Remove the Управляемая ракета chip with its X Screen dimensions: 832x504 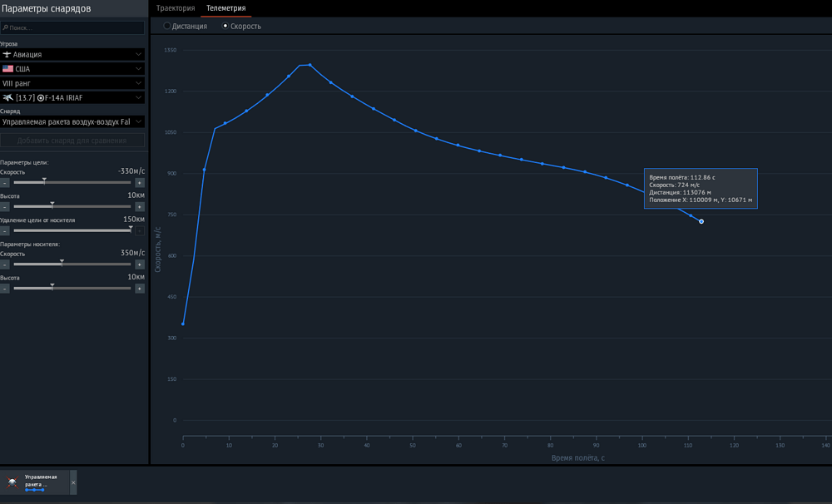pyautogui.click(x=73, y=482)
